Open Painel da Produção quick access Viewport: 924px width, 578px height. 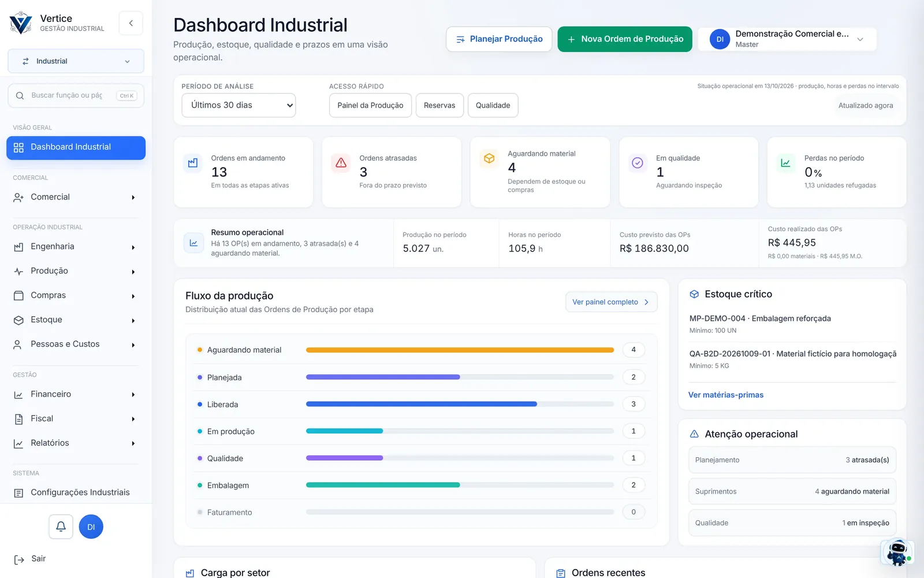(370, 105)
